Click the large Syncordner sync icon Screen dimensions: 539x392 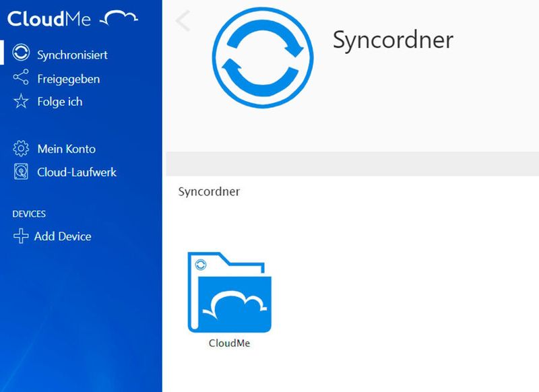263,58
